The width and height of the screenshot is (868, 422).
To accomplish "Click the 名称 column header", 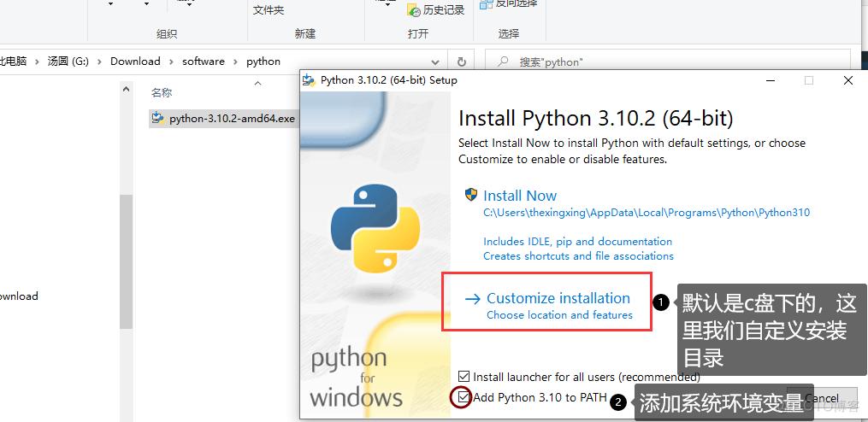I will [162, 93].
